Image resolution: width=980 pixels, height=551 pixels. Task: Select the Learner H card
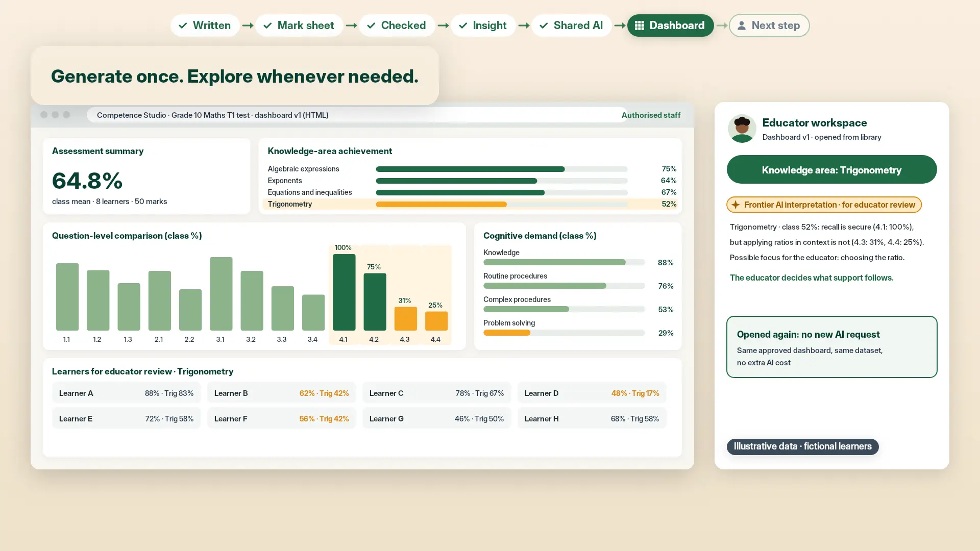tap(592, 419)
